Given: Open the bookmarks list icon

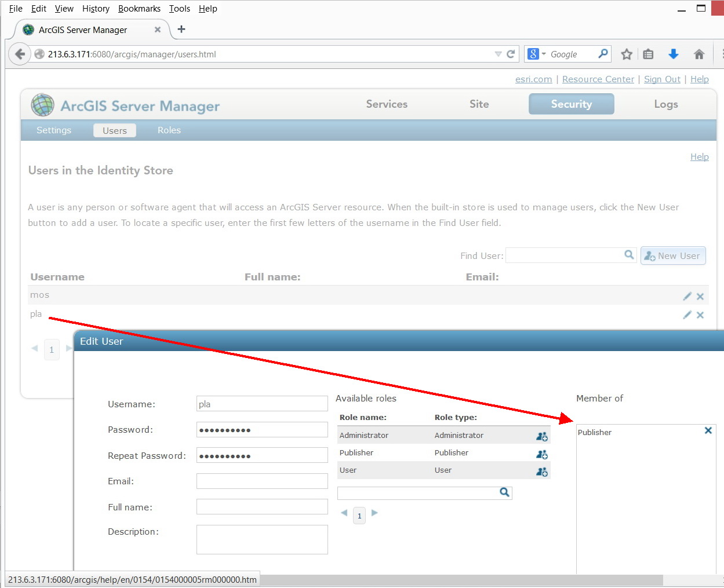Looking at the screenshot, I should [x=648, y=54].
